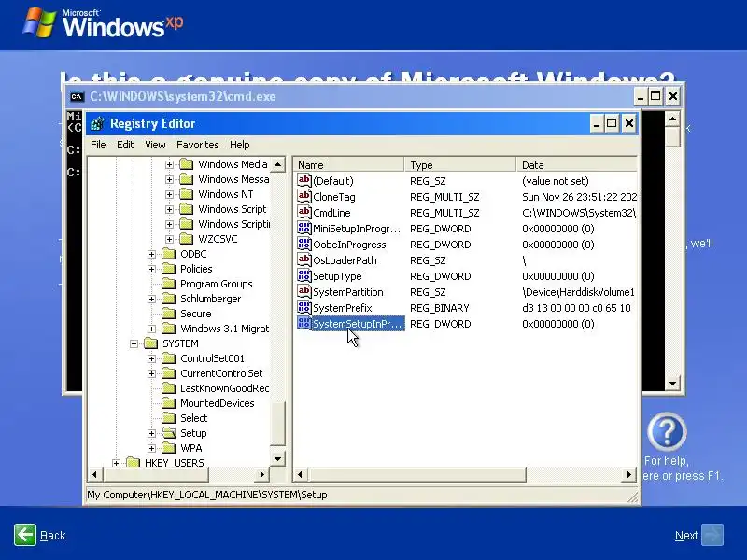Click the ControlSet001 folder icon

tap(168, 358)
